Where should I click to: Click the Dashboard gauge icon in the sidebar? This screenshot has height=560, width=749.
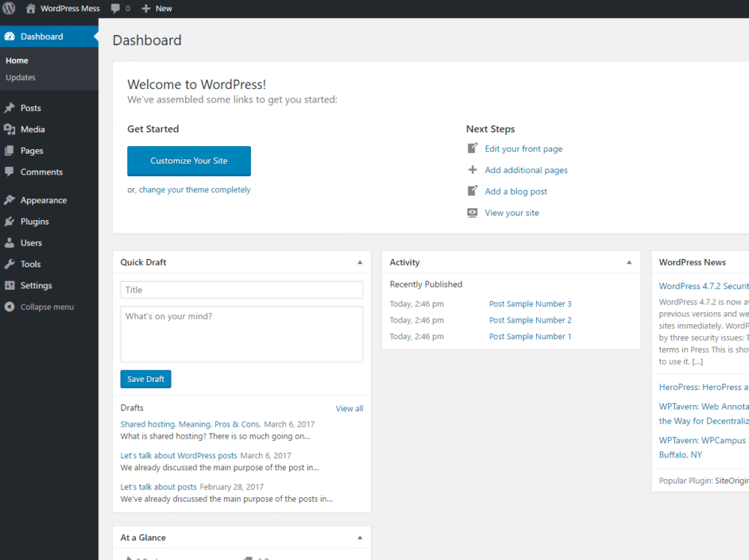click(x=10, y=36)
